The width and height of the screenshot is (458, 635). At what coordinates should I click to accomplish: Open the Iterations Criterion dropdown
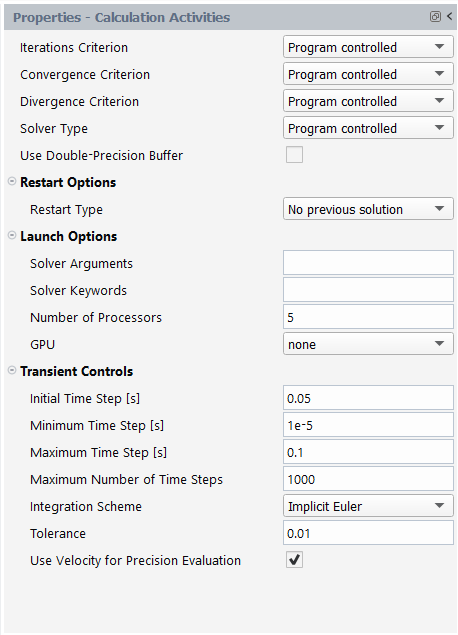point(368,47)
